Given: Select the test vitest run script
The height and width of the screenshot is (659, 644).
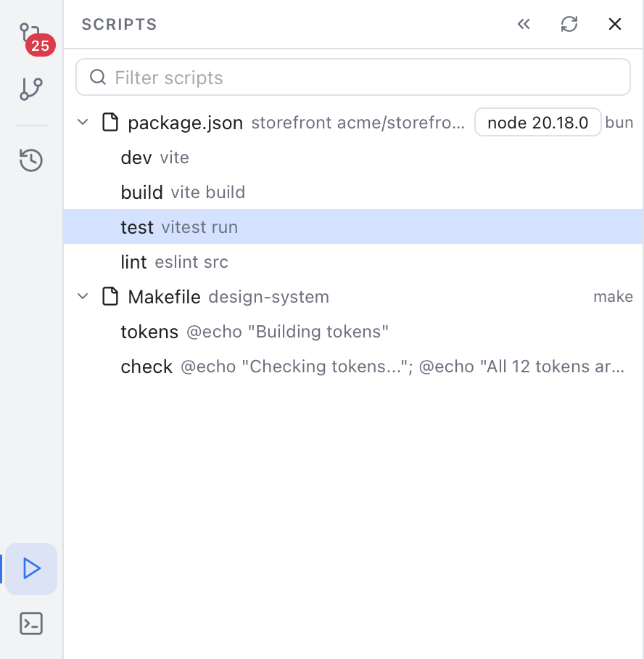Looking at the screenshot, I should pos(353,226).
